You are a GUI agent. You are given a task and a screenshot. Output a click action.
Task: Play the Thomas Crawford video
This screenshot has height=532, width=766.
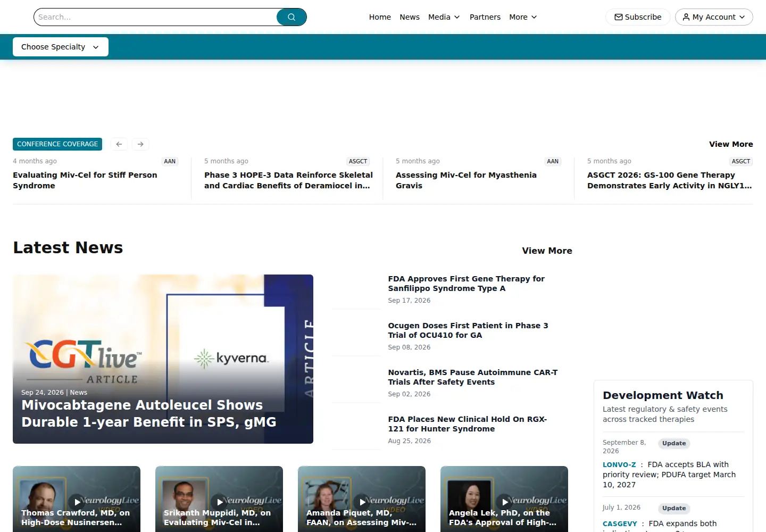(x=77, y=501)
